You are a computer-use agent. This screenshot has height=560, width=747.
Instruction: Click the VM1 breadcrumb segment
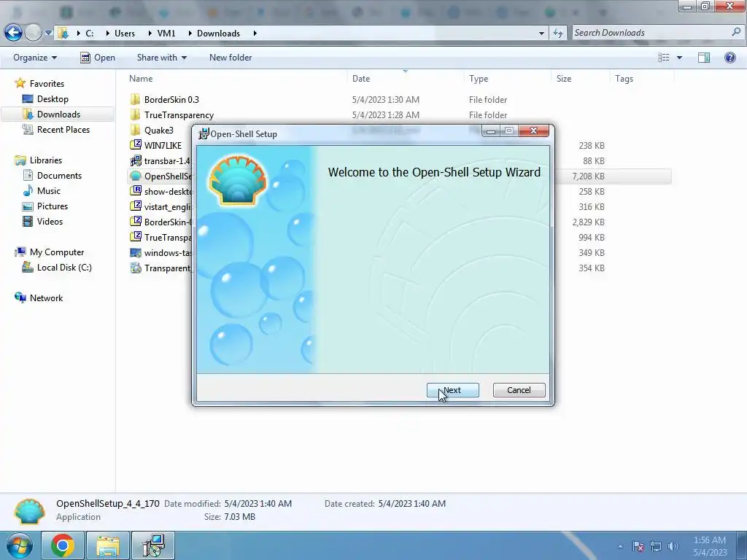[x=166, y=33]
